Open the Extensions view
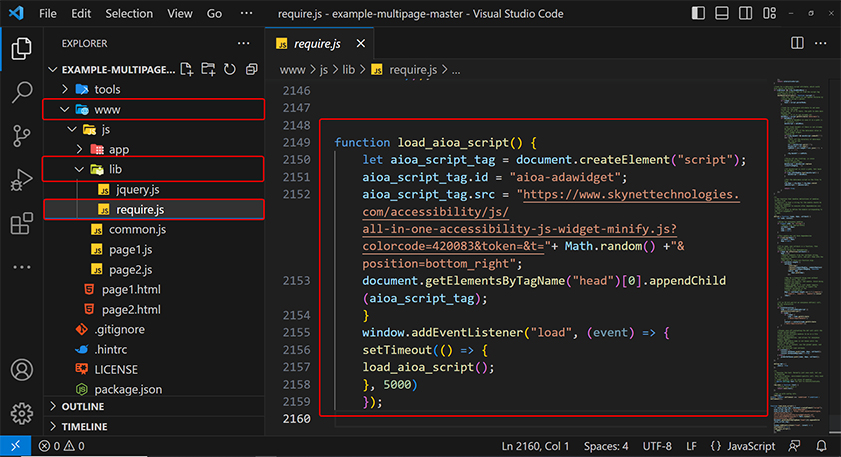841x457 pixels. [x=21, y=225]
